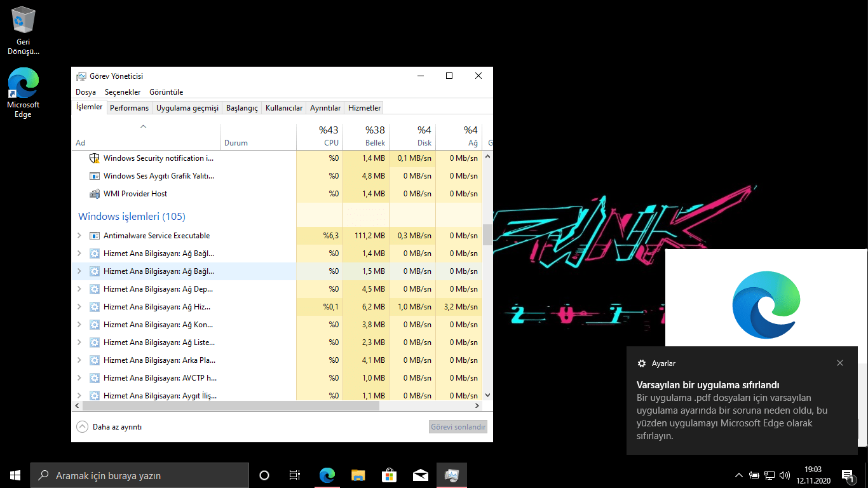Switch to the Hizmetler tab

point(365,108)
